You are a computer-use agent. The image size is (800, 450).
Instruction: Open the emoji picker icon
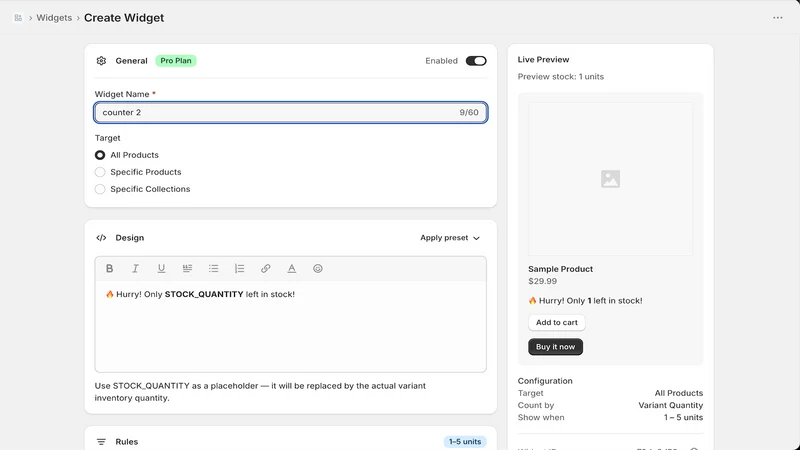point(317,268)
